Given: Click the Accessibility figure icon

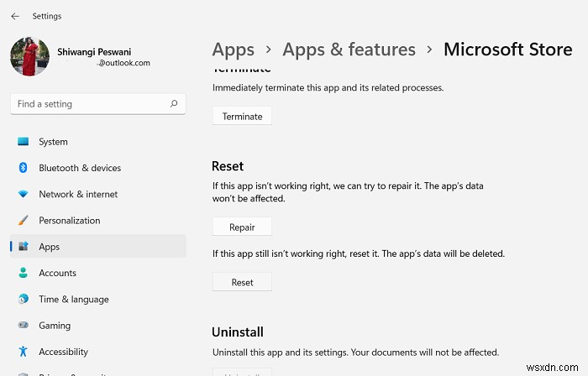Looking at the screenshot, I should point(24,352).
